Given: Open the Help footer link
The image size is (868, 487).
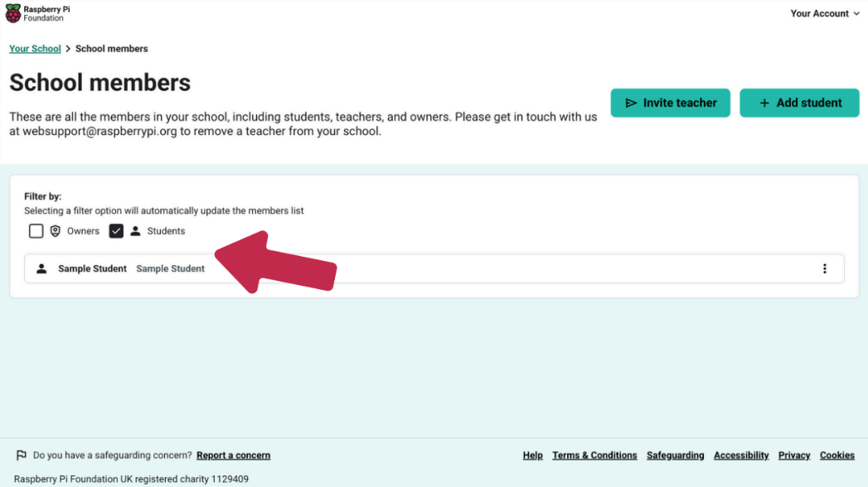Looking at the screenshot, I should click(x=532, y=456).
